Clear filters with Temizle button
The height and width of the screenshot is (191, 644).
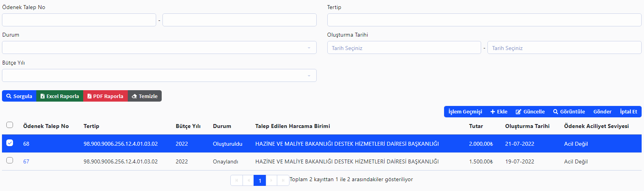point(145,96)
